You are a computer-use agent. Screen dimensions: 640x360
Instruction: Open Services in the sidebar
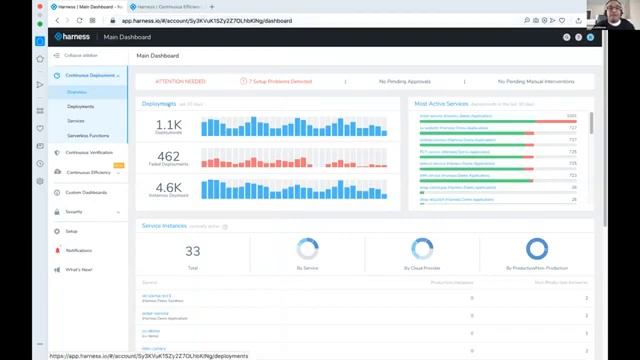(x=76, y=121)
